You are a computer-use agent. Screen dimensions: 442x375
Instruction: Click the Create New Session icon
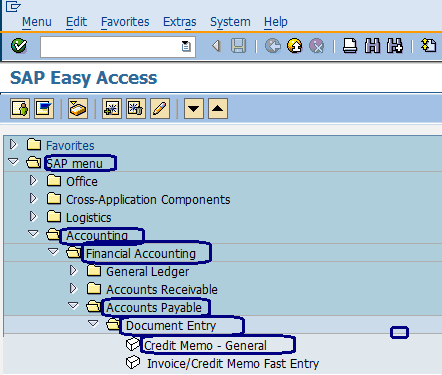click(428, 45)
